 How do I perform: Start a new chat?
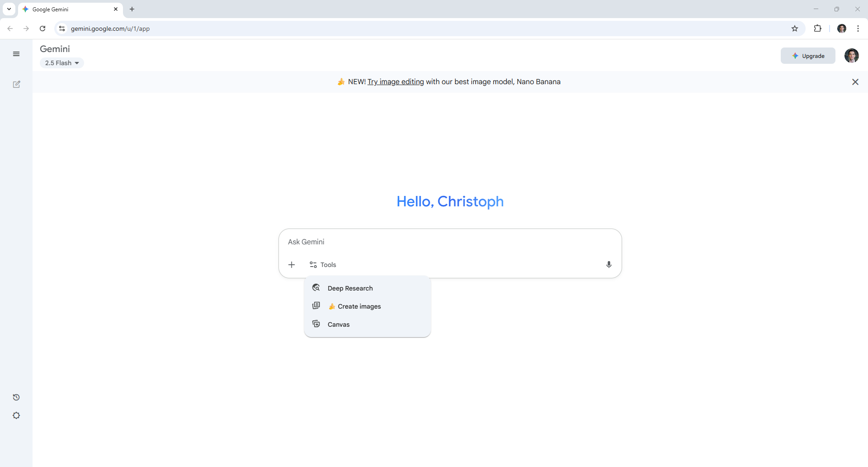[x=16, y=84]
